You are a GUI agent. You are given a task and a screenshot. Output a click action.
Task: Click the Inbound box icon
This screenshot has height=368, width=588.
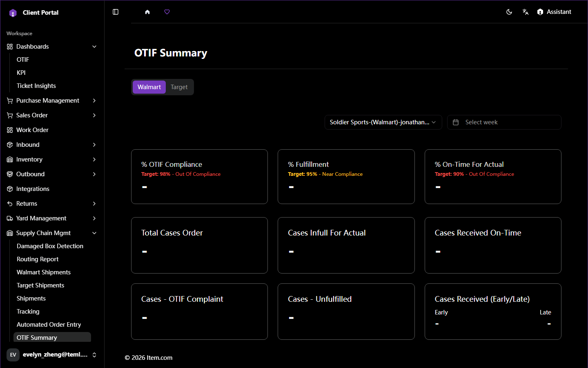click(10, 145)
